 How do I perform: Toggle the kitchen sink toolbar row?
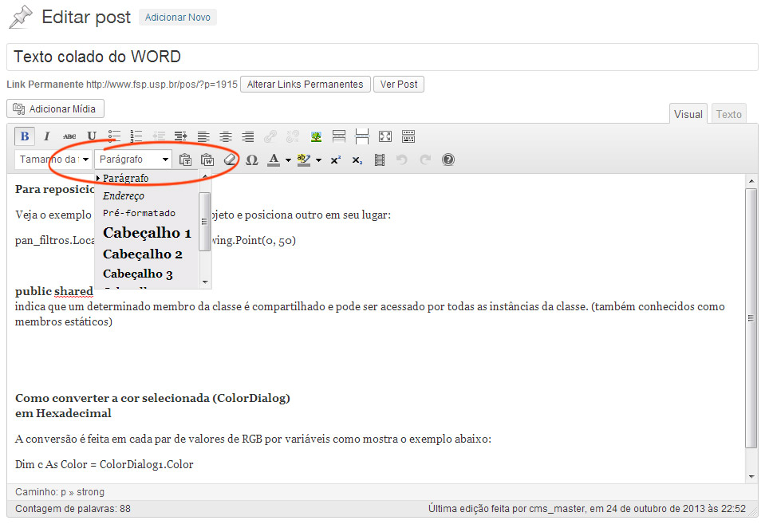(408, 136)
